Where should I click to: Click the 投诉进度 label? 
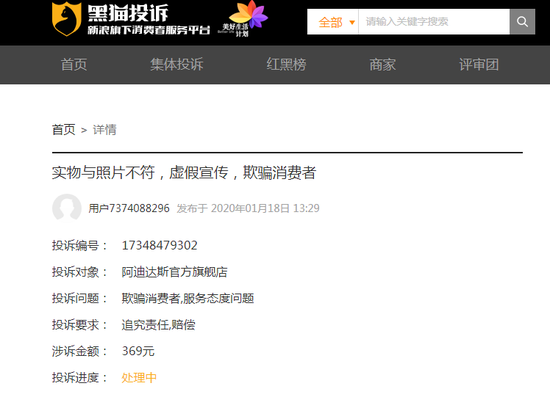tap(80, 378)
